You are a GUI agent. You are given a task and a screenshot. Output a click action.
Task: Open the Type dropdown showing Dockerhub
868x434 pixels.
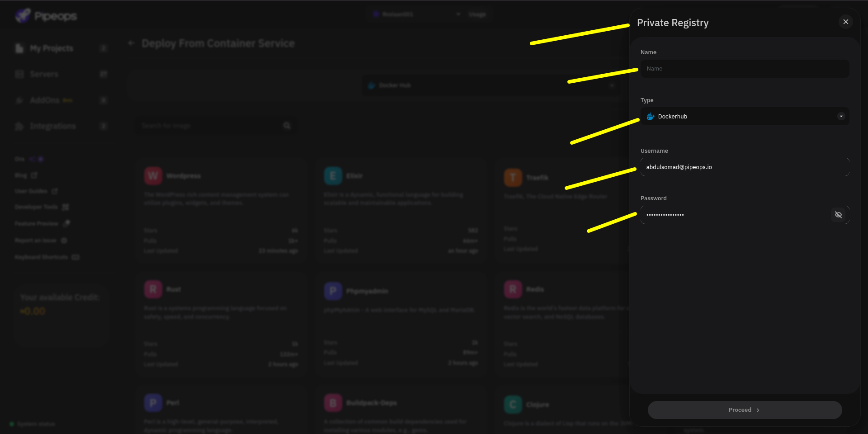click(x=745, y=116)
